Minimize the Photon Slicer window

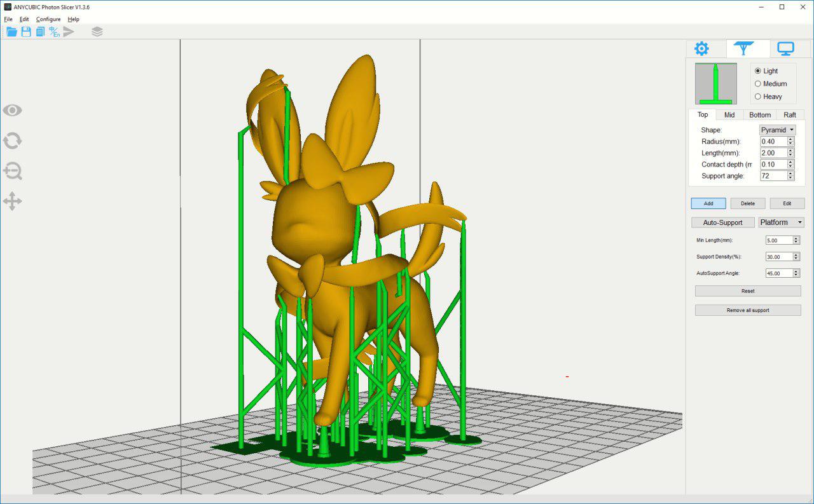tap(762, 7)
